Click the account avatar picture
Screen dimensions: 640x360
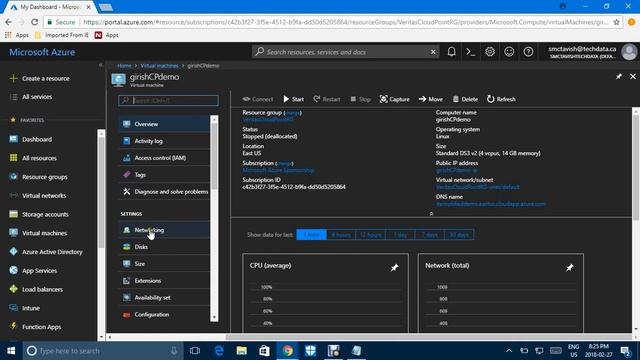629,52
